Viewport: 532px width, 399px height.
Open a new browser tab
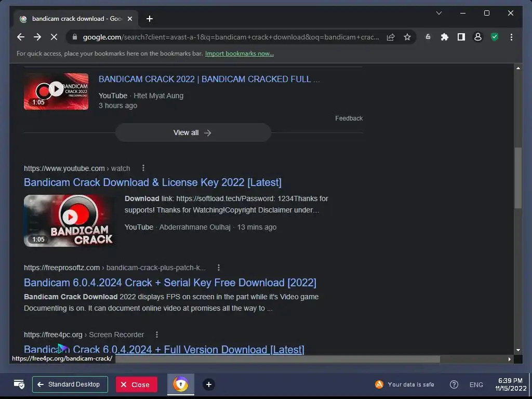pos(150,19)
